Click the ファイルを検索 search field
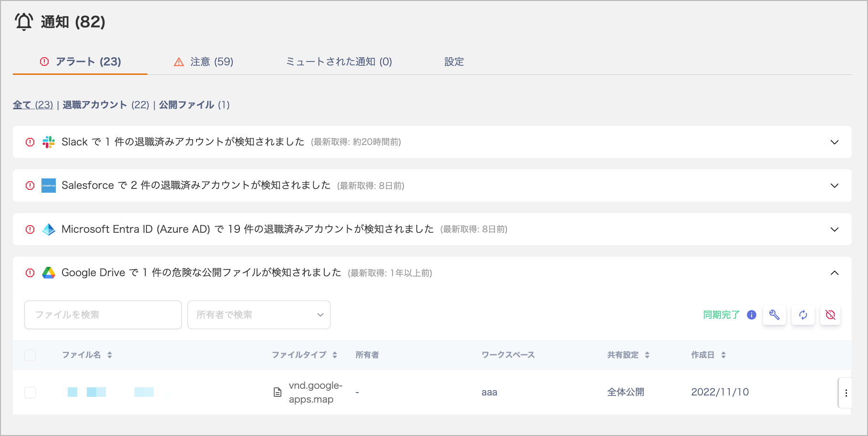Screen dimensions: 868x436 [x=103, y=315]
